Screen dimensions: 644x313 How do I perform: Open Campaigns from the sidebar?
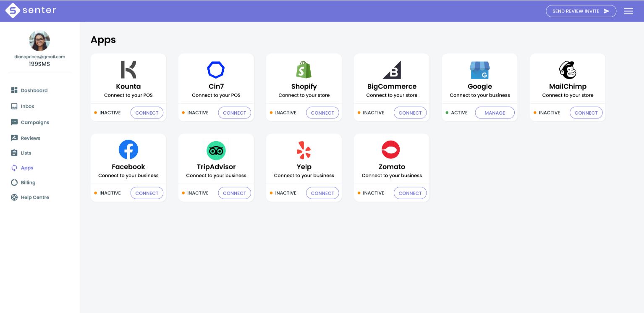coord(35,122)
